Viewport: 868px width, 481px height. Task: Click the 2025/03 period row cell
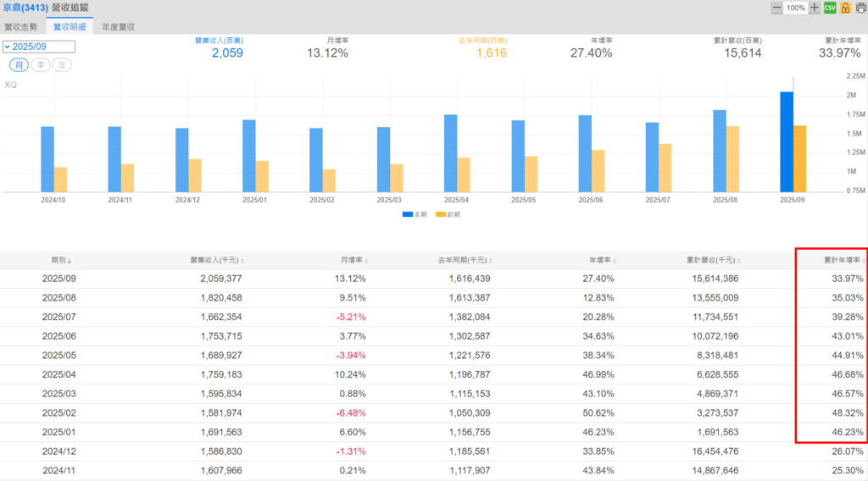[x=59, y=394]
